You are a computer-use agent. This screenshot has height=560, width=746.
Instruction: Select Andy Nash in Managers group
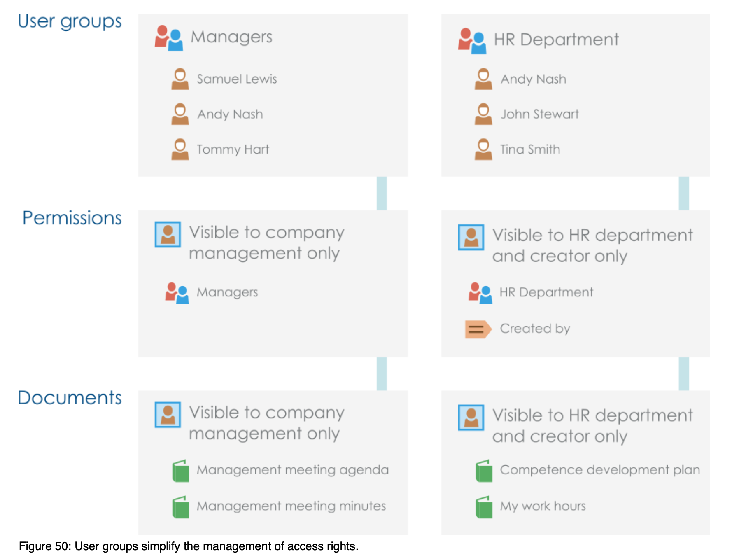[x=230, y=114]
